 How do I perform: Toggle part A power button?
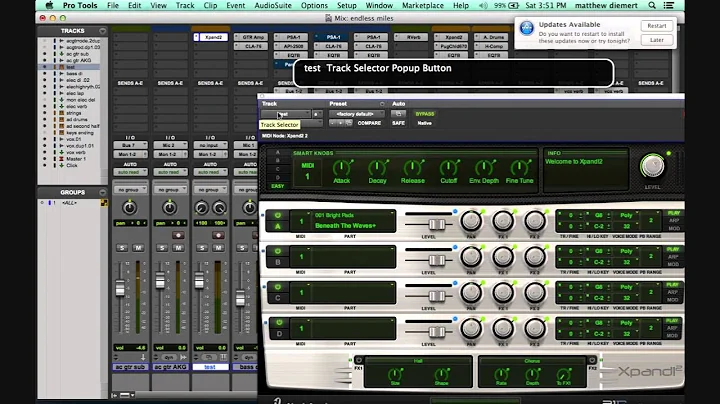pyautogui.click(x=278, y=215)
